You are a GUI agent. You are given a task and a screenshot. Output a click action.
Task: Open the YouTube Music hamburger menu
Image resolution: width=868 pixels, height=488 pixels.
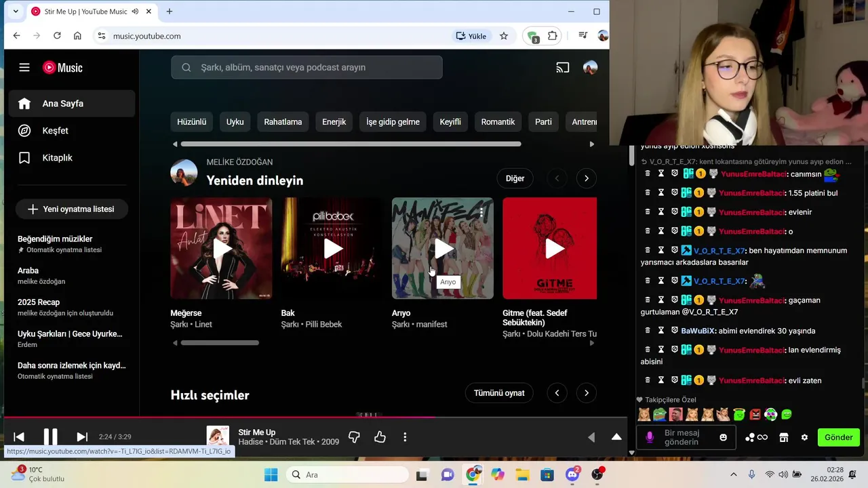tap(24, 67)
